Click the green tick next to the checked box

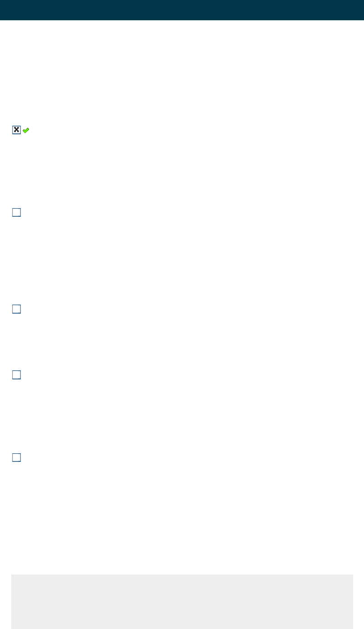26,130
